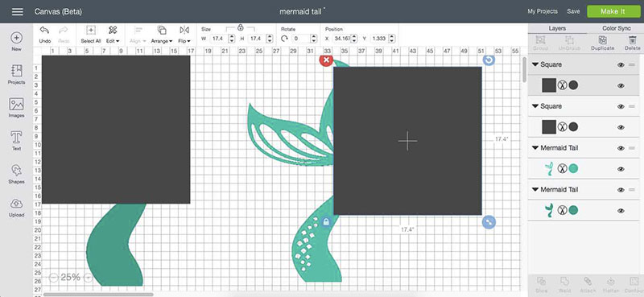Open the Projects panel
Viewport: 644px width, 297px height.
16,74
